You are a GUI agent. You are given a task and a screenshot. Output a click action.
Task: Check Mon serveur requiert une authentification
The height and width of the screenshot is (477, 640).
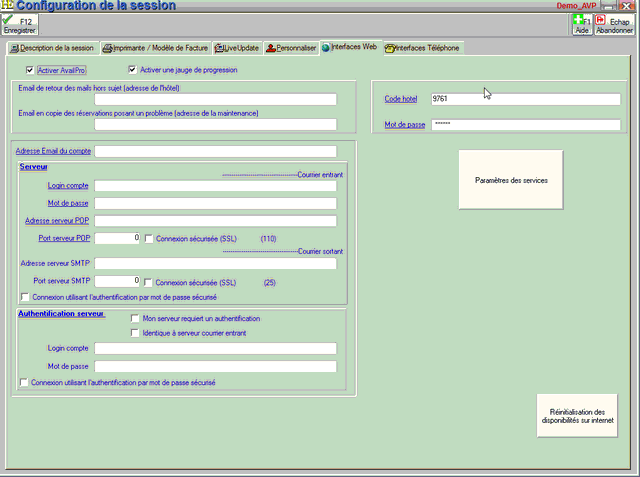coord(134,320)
